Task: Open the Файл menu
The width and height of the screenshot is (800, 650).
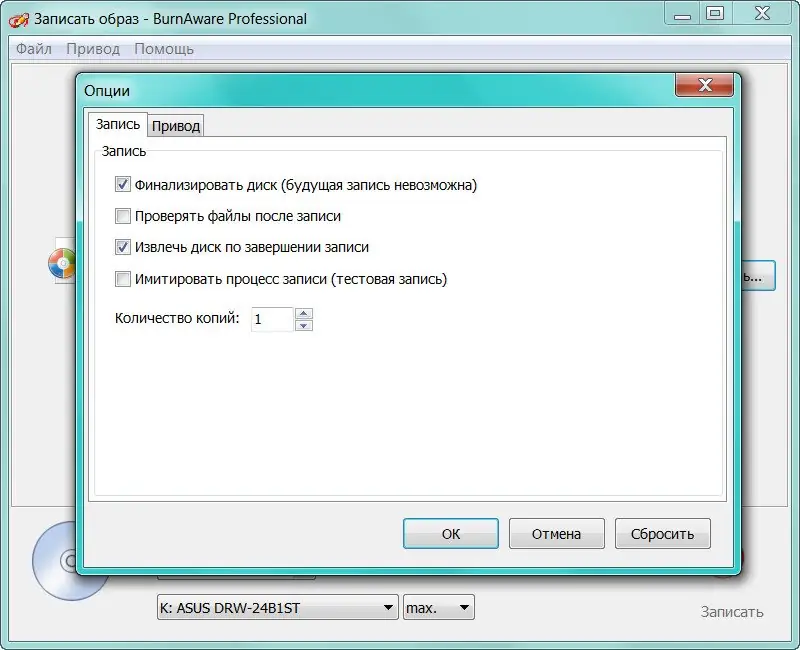Action: (34, 49)
